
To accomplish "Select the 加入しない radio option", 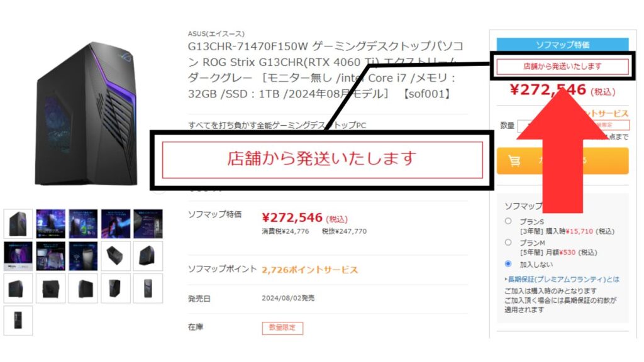I will 508,263.
